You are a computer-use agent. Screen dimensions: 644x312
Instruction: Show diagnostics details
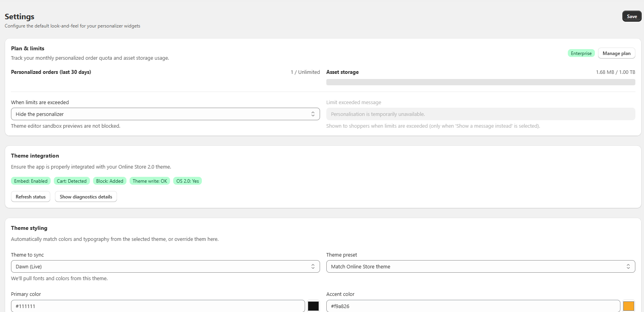pyautogui.click(x=86, y=197)
